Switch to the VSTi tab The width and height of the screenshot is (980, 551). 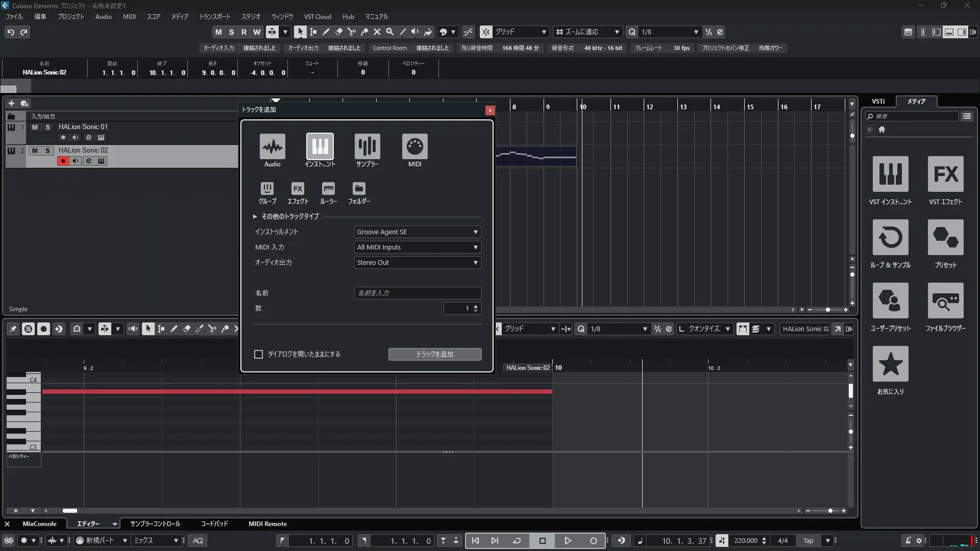click(878, 102)
